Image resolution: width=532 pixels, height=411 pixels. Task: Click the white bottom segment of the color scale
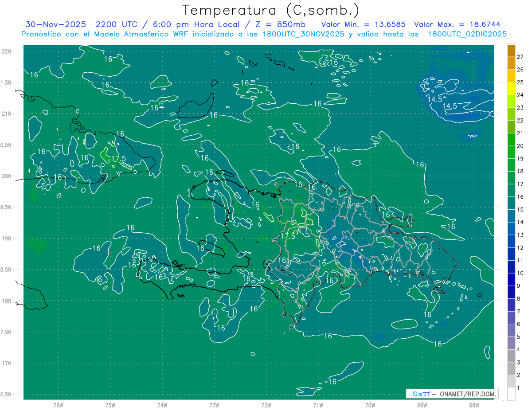pos(511,394)
